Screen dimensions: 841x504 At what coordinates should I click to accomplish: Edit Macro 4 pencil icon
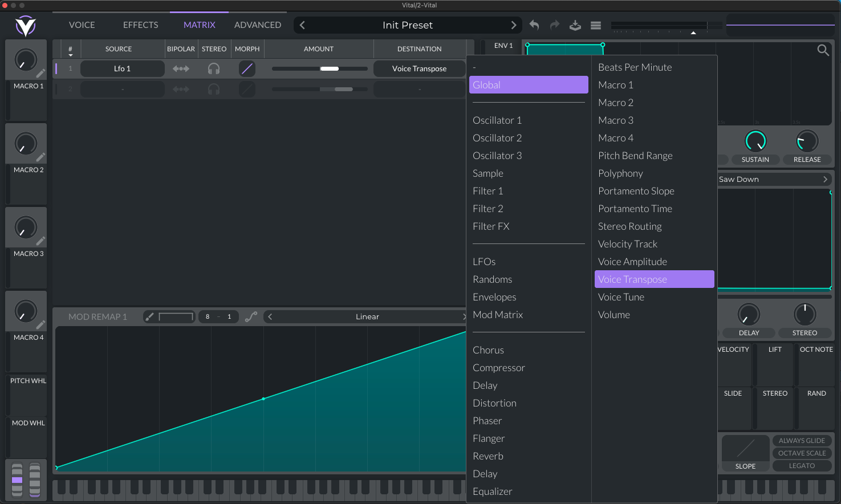[x=40, y=324]
